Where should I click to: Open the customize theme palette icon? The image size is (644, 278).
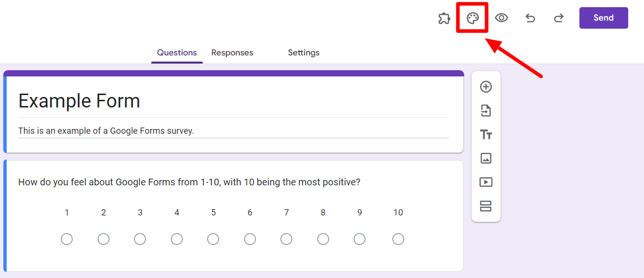coord(473,18)
